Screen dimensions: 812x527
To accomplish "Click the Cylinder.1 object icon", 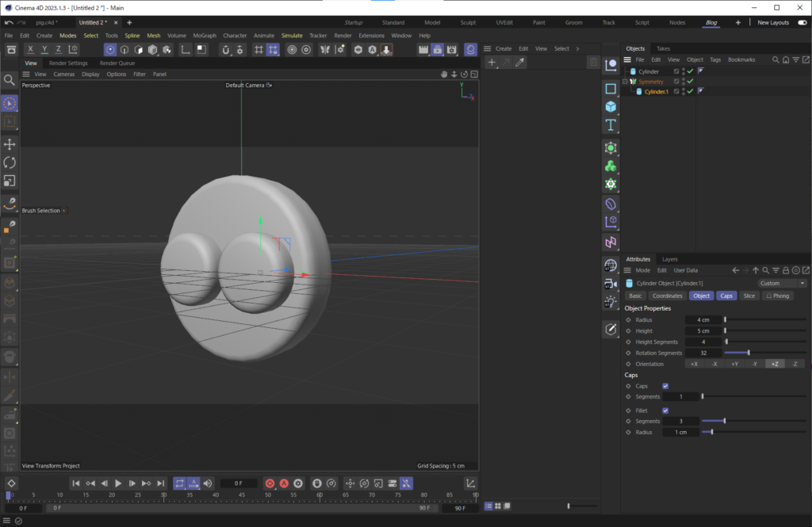I will 639,90.
